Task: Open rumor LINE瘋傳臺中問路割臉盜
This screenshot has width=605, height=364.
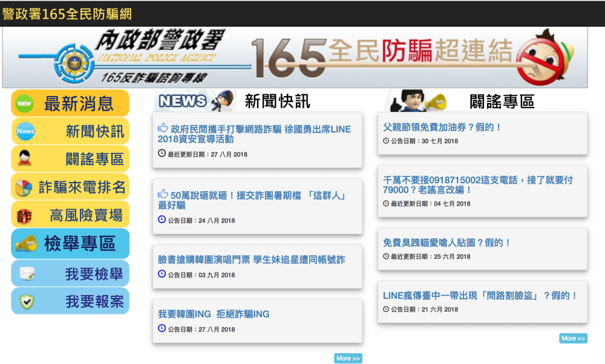Action: [x=480, y=295]
